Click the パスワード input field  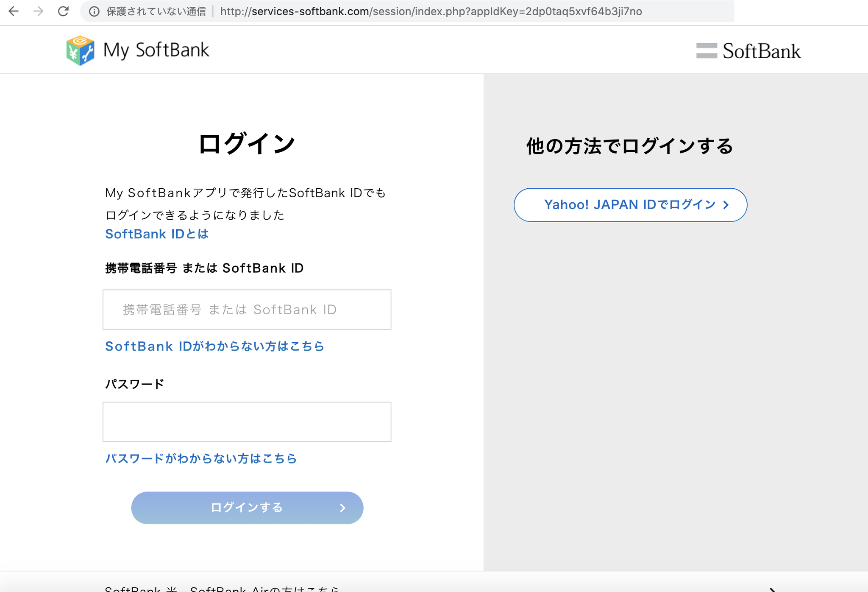[247, 422]
